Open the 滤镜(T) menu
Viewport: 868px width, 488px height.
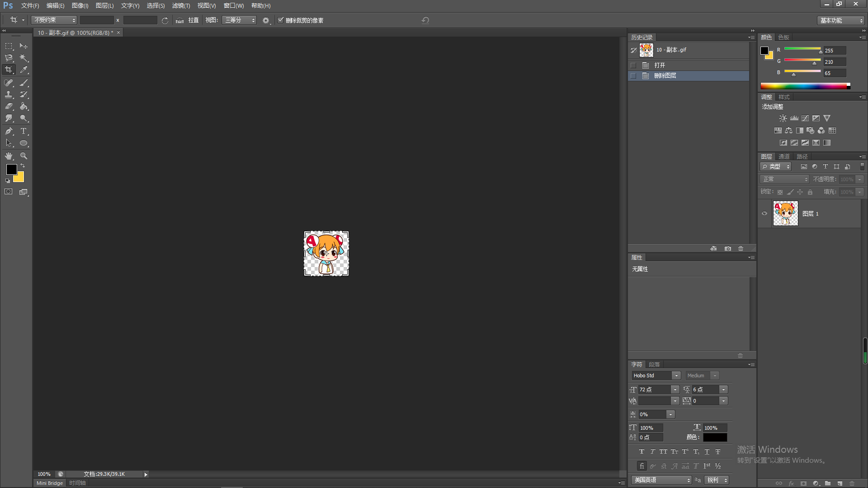[x=181, y=6]
